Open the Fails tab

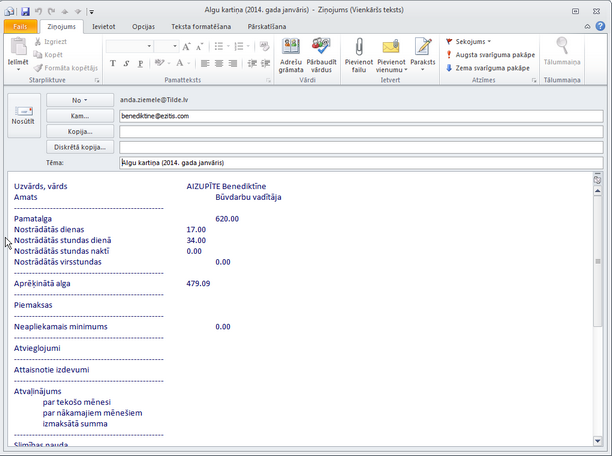pyautogui.click(x=20, y=27)
